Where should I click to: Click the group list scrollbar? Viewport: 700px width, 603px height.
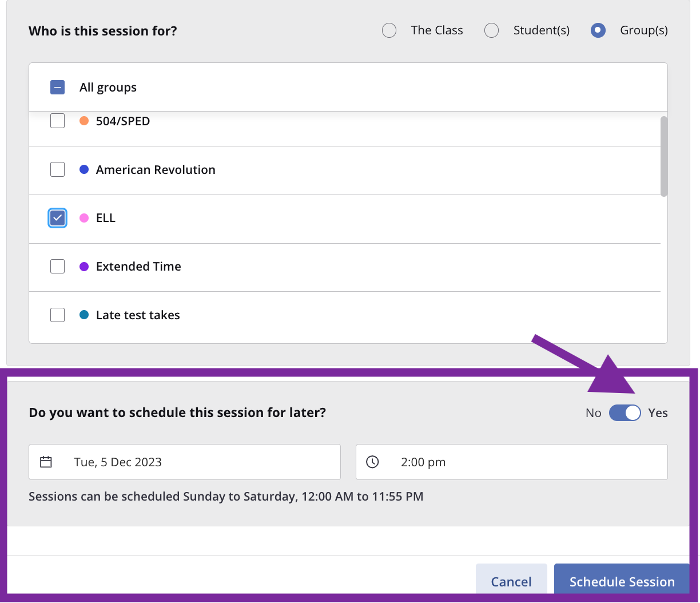click(665, 154)
